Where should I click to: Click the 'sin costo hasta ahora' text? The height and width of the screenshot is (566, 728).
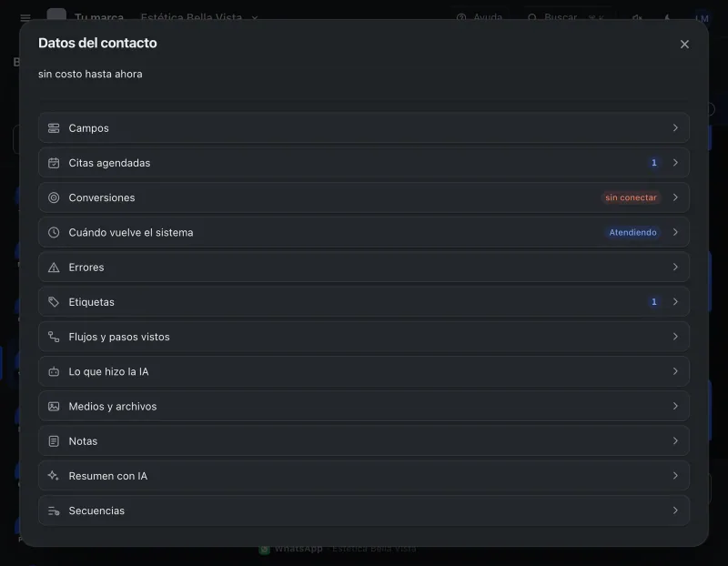(90, 75)
